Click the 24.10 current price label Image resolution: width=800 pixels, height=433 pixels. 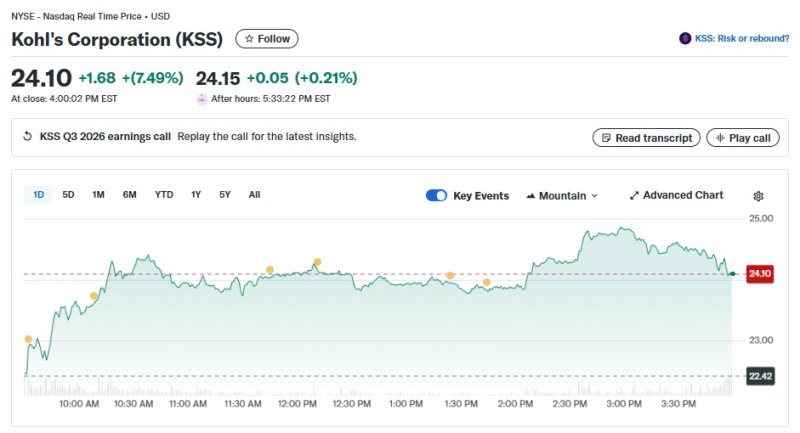[760, 273]
